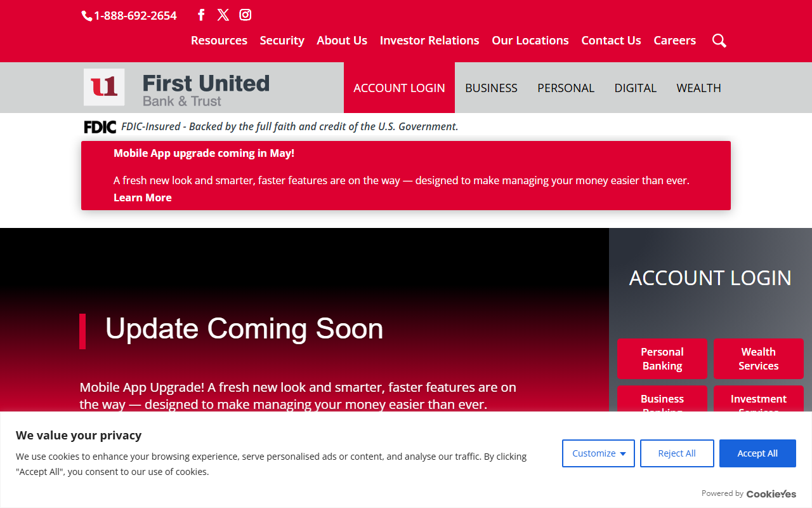Expand the Customize cookie dropdown
The width and height of the screenshot is (812, 508).
[x=598, y=453]
